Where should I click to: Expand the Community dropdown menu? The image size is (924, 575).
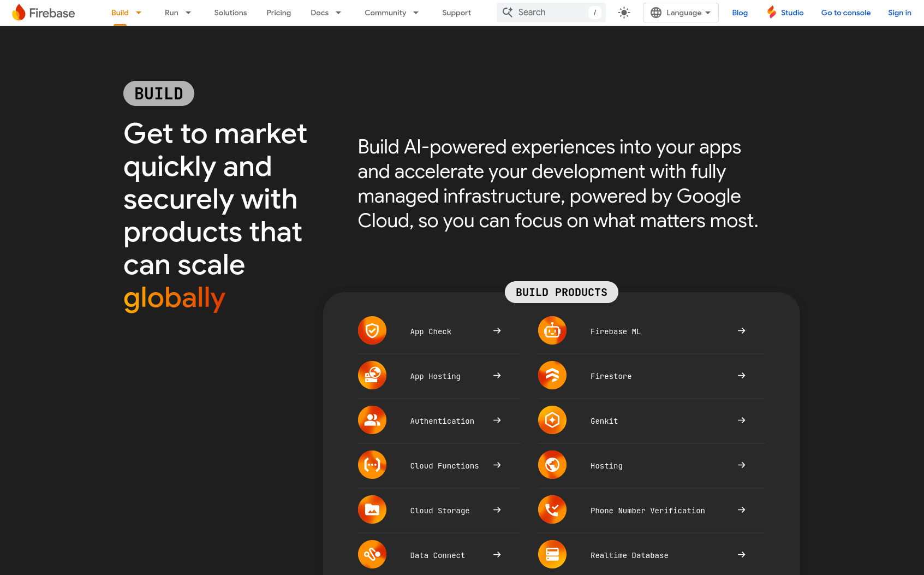(416, 13)
